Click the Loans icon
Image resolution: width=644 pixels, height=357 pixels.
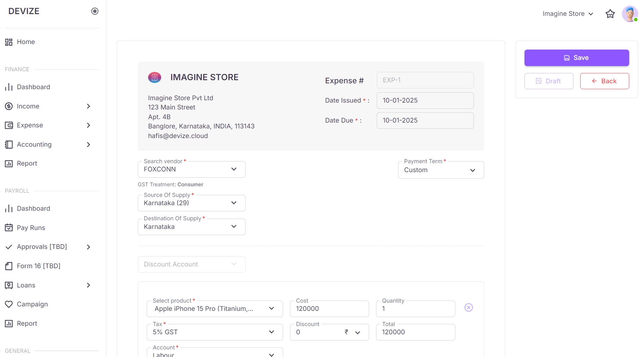(9, 285)
